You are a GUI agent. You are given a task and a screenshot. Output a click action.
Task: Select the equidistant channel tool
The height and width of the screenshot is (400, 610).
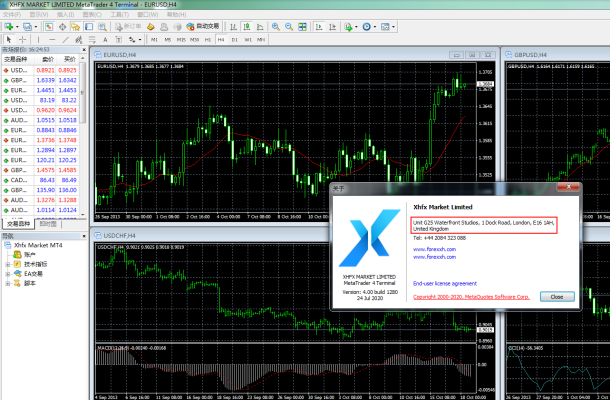[x=79, y=39]
